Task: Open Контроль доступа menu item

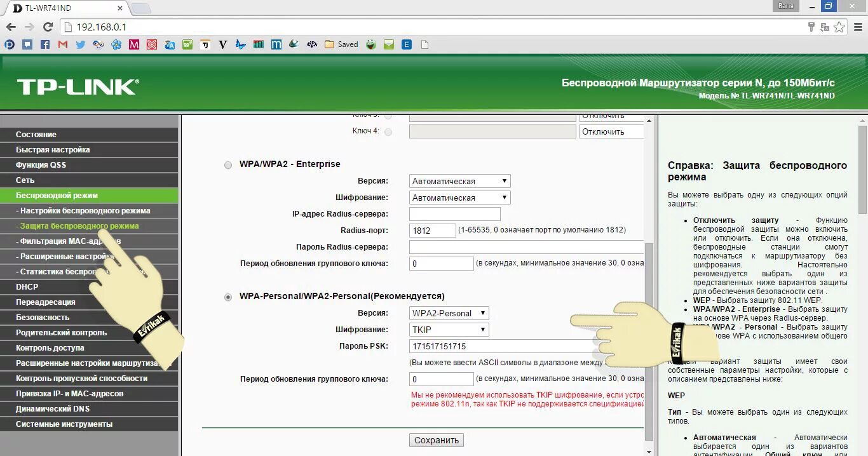Action: [x=89, y=348]
